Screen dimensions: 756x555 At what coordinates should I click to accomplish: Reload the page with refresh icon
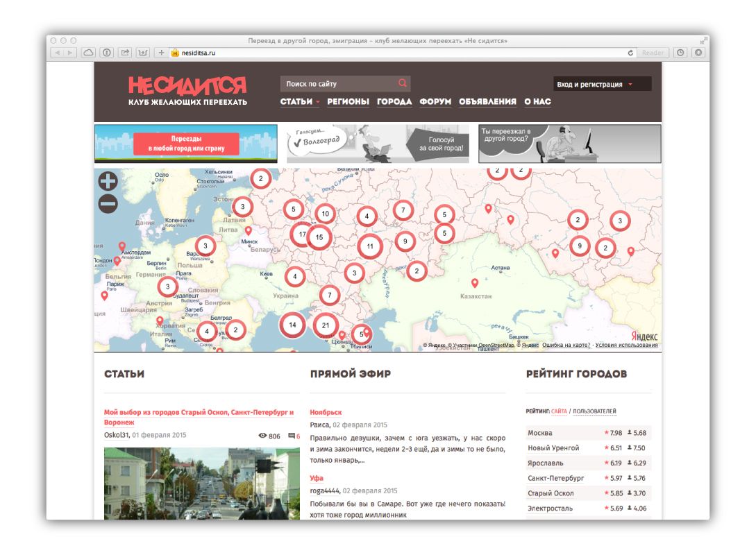(630, 53)
